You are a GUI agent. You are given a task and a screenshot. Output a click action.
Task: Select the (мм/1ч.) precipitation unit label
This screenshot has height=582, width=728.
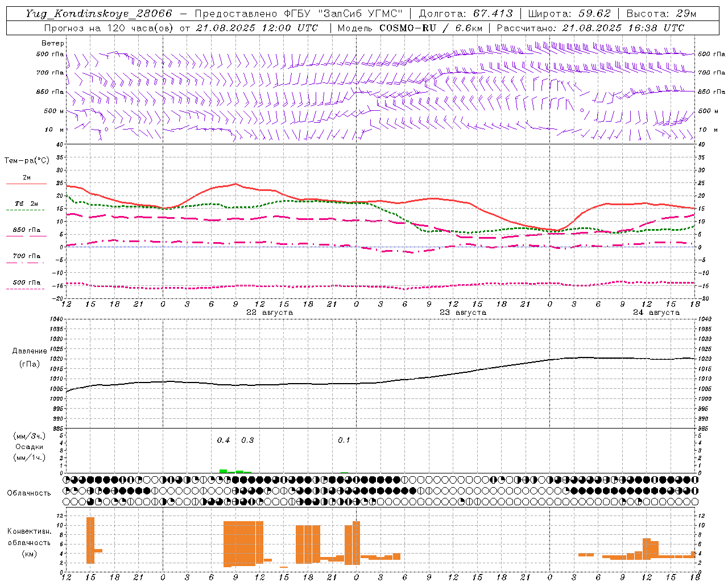[29, 458]
